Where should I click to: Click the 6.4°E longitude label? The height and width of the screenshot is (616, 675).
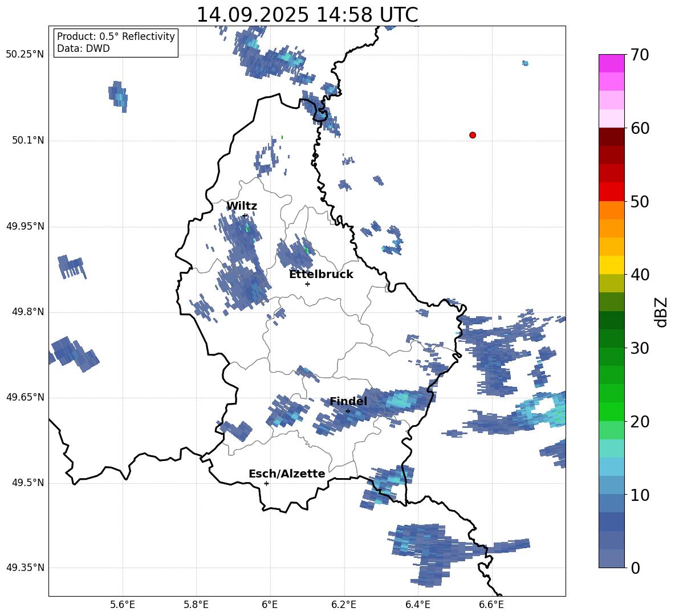(417, 605)
